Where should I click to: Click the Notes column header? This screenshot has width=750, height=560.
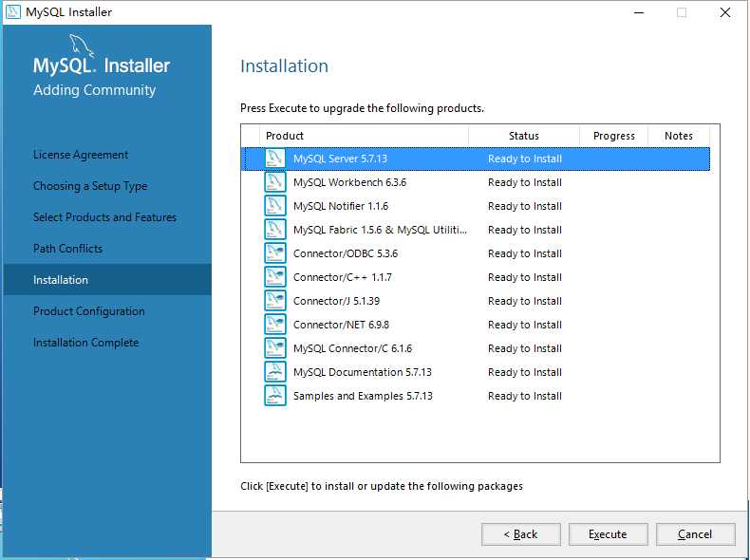pos(678,136)
